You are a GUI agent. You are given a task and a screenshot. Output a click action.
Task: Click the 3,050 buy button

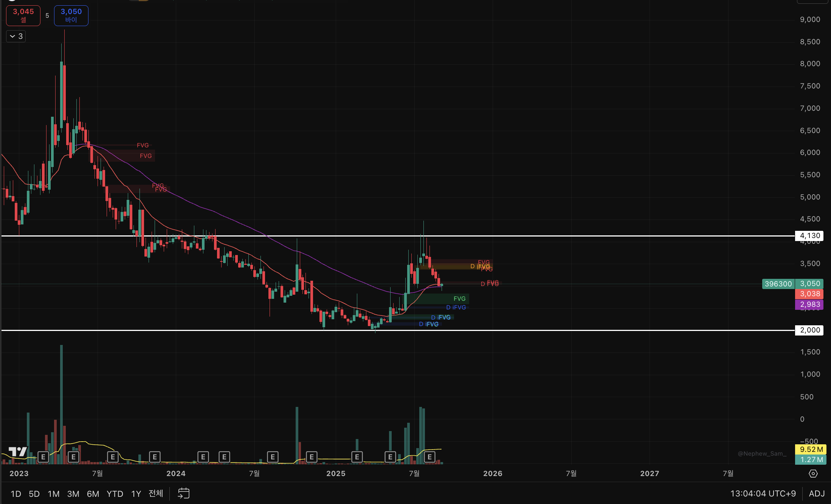71,15
